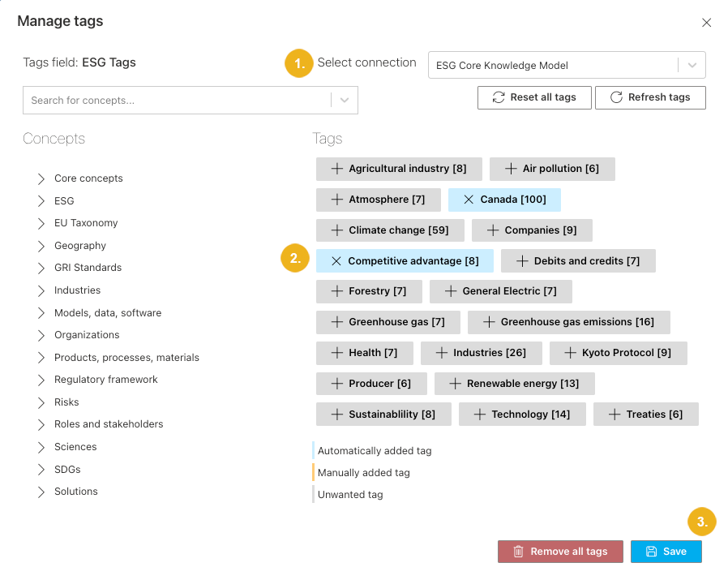Expand the Solutions node
The width and height of the screenshot is (728, 580).
click(x=41, y=492)
